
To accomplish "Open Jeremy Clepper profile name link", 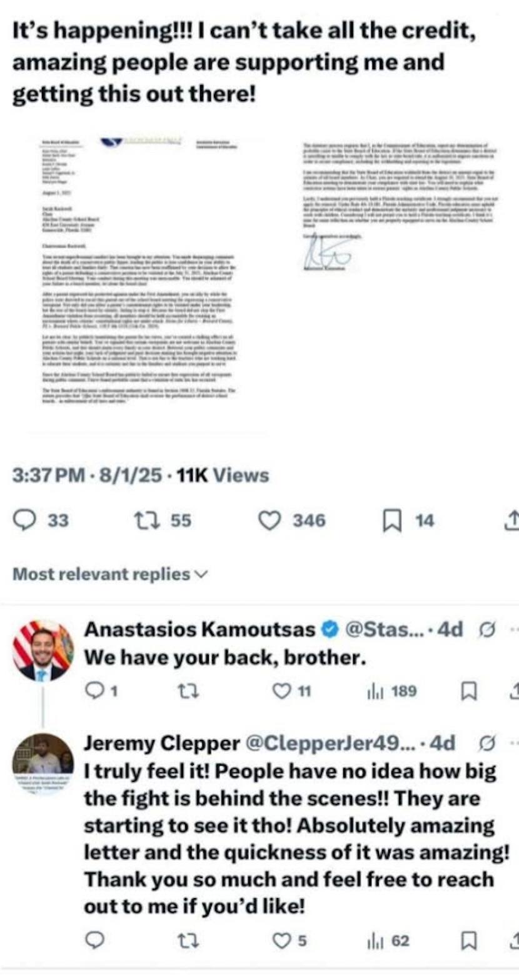I will coord(162,744).
